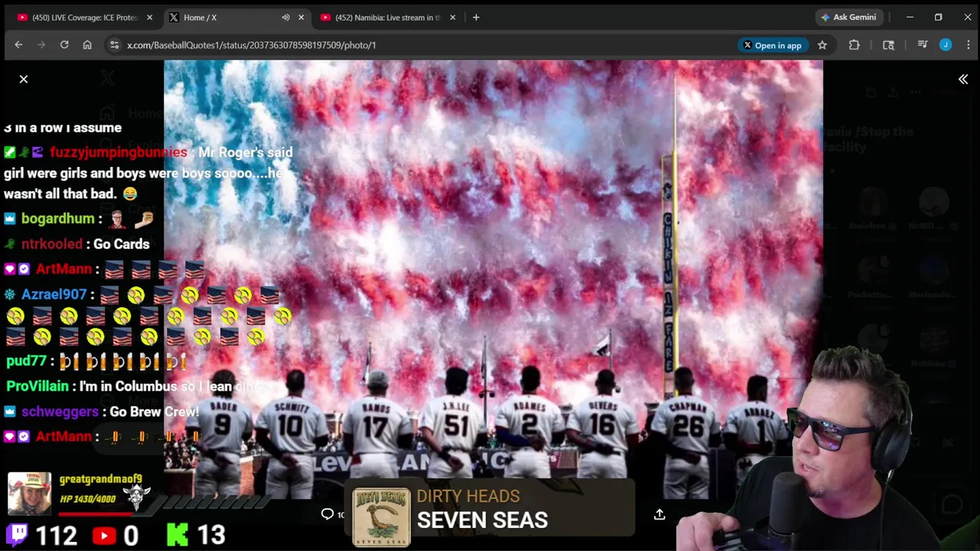Click the Twitch logo viewer counter

[18, 535]
